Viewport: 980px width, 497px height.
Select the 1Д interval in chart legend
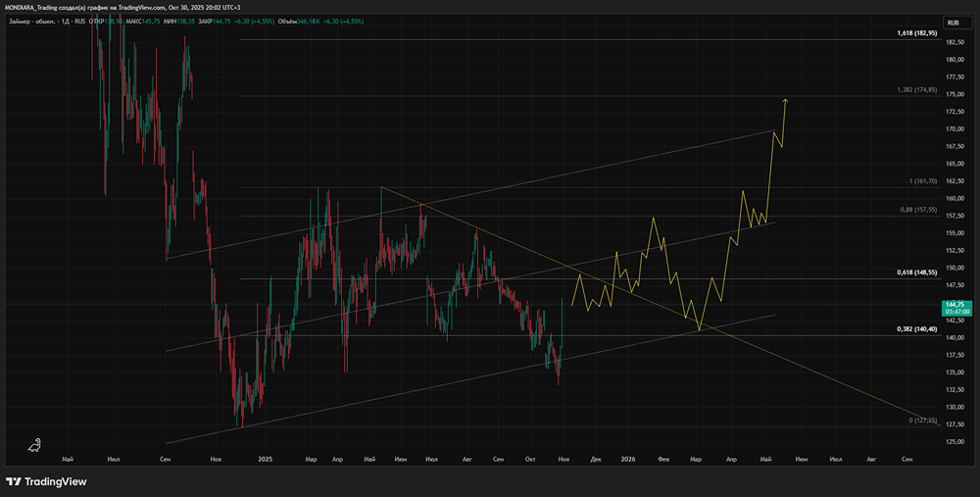(64, 19)
